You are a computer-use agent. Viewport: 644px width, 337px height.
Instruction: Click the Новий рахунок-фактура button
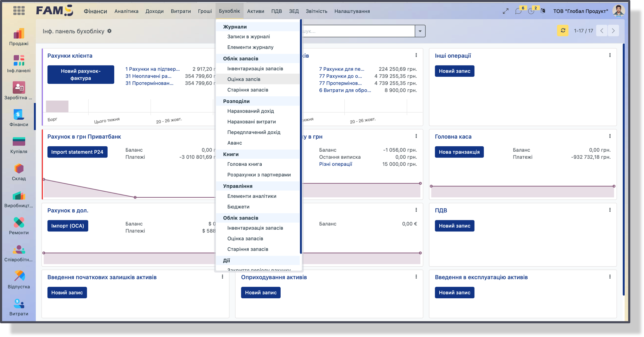tap(81, 75)
